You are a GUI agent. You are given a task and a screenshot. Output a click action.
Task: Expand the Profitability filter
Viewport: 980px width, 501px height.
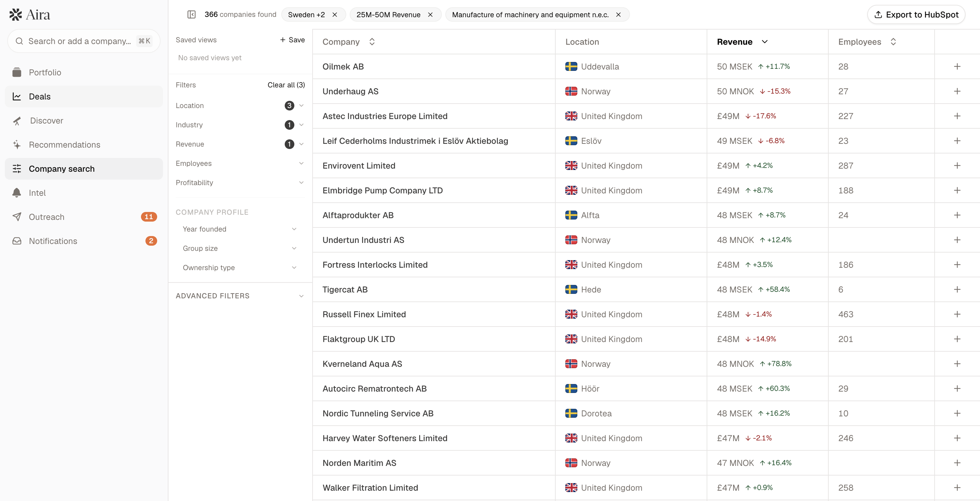coord(240,183)
